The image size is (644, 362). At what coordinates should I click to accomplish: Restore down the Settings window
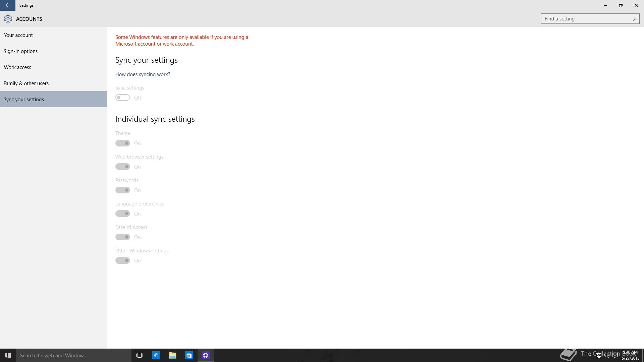point(621,5)
